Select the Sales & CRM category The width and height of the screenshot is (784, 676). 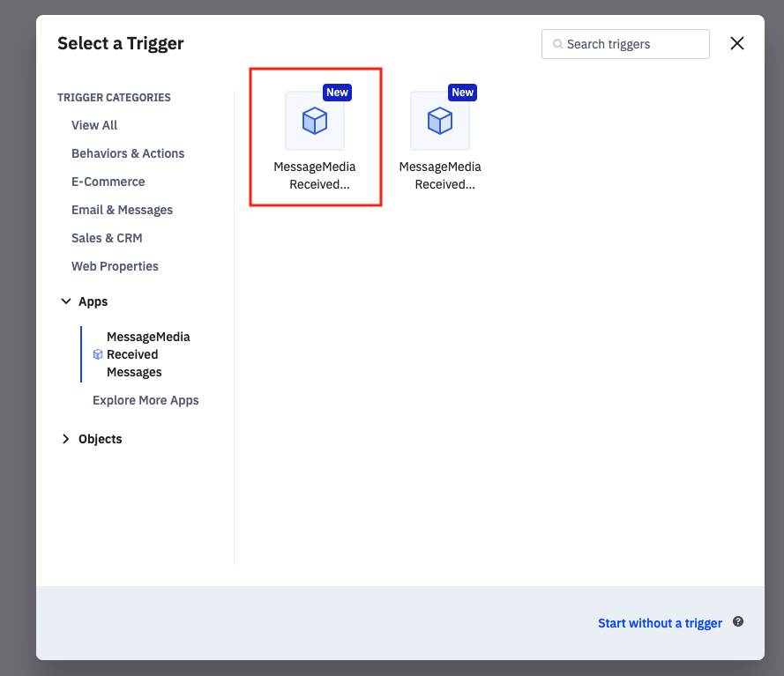[107, 238]
